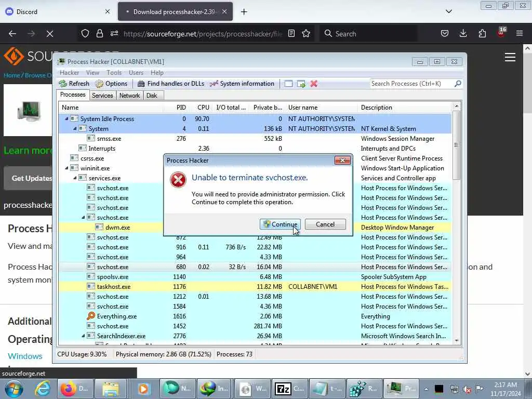Click Continue in the error dialog
This screenshot has height=399, width=532.
point(280,224)
